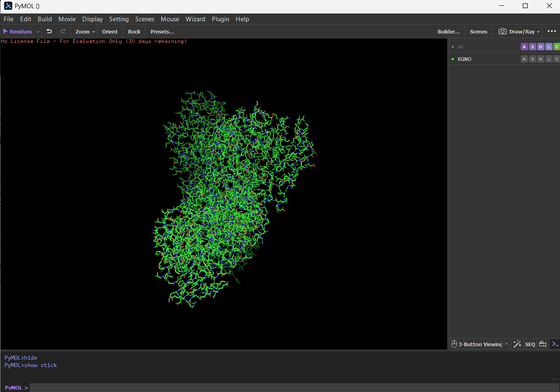Image resolution: width=560 pixels, height=392 pixels.
Task: Open the Help menu
Action: [242, 19]
